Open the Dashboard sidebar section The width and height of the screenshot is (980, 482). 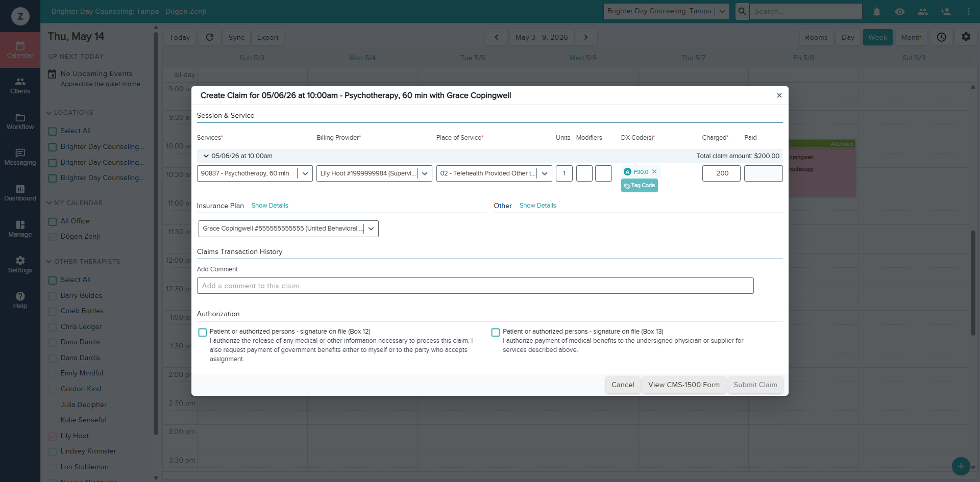coord(20,193)
